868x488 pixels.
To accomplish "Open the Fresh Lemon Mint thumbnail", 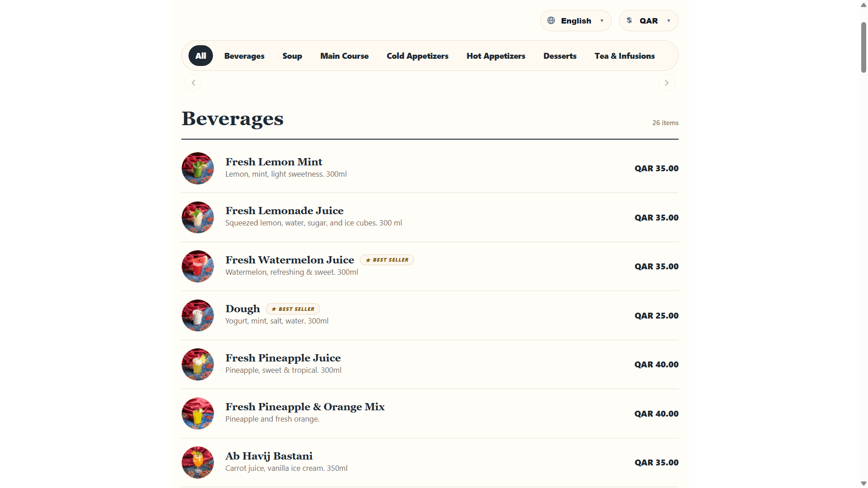I will tap(198, 169).
